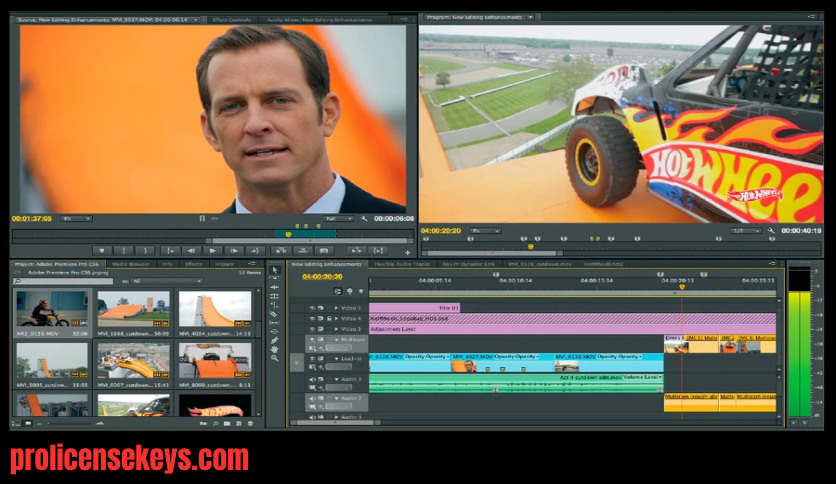Open the Flexible Audio Tracks sequence tab
This screenshot has width=836, height=484.
click(x=402, y=264)
